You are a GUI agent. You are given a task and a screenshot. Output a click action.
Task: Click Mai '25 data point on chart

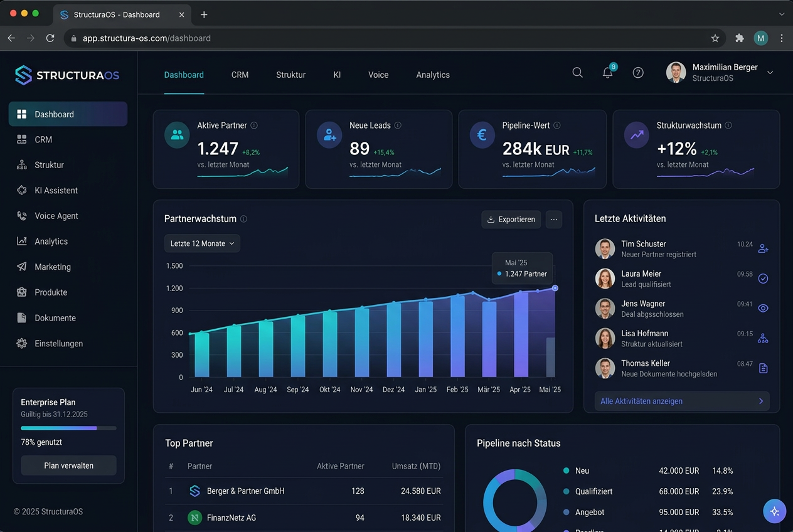coord(555,288)
